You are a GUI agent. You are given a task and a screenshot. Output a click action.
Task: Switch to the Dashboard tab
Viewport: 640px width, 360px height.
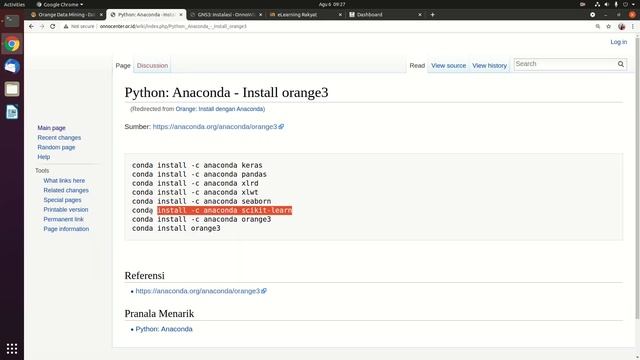(x=385, y=14)
